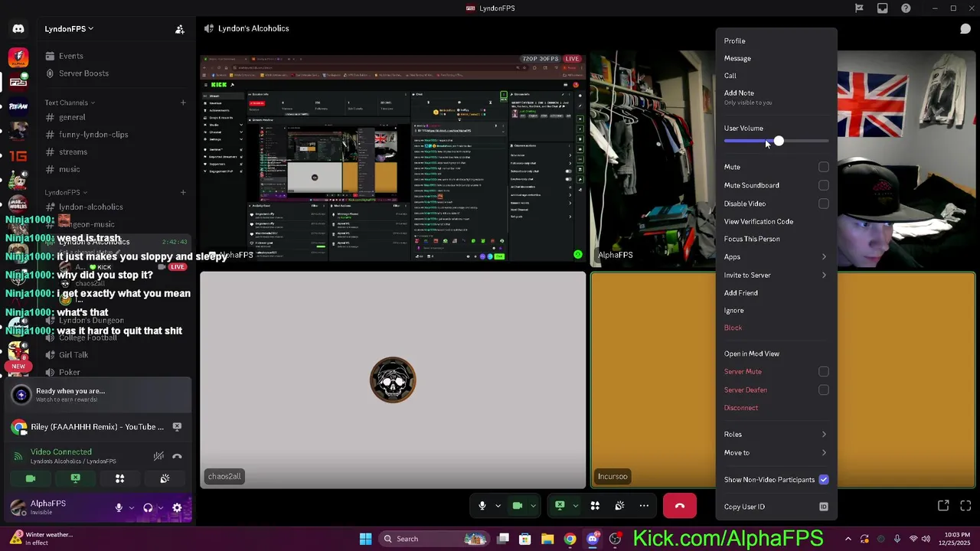Open the Alpha server icon in server list

pos(18,57)
